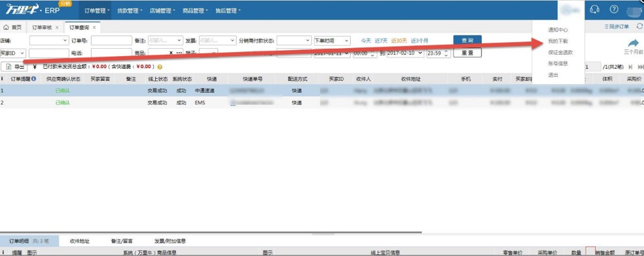Clear the 商品 field with the X icon

tap(171, 53)
